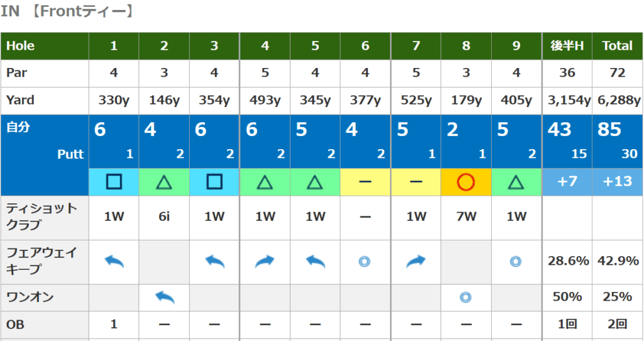Click the 7W tee shot club cell
This screenshot has width=644, height=341.
pyautogui.click(x=466, y=217)
